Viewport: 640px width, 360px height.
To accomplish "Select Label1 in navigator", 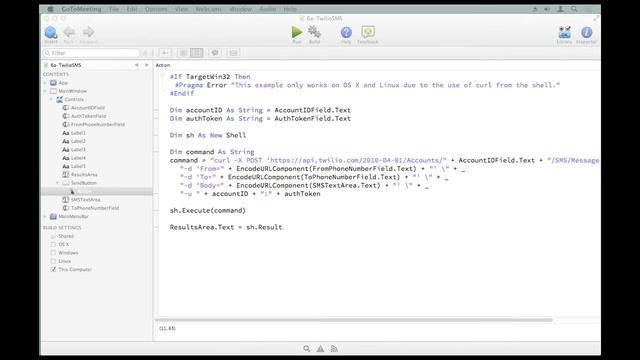I will pos(78,133).
